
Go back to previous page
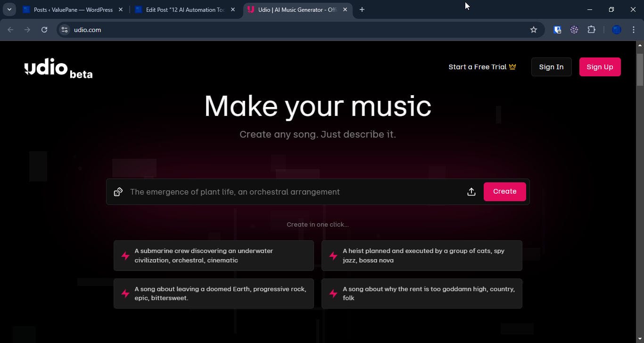10,30
